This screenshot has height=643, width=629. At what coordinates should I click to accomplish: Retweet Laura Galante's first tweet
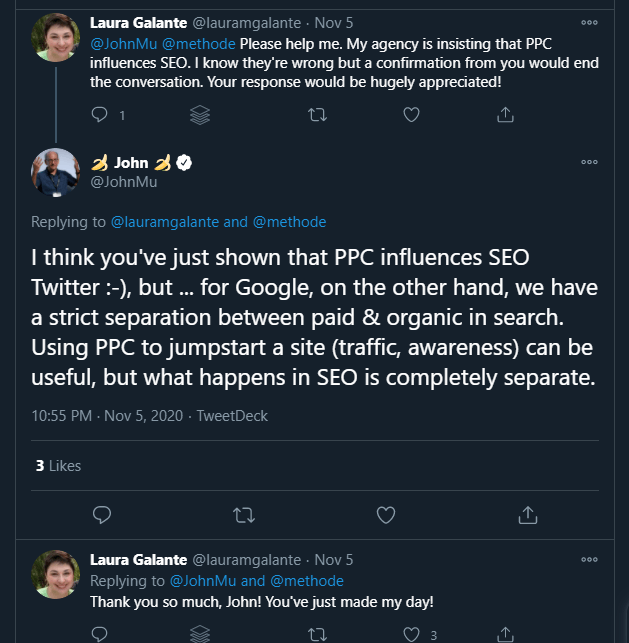[316, 116]
